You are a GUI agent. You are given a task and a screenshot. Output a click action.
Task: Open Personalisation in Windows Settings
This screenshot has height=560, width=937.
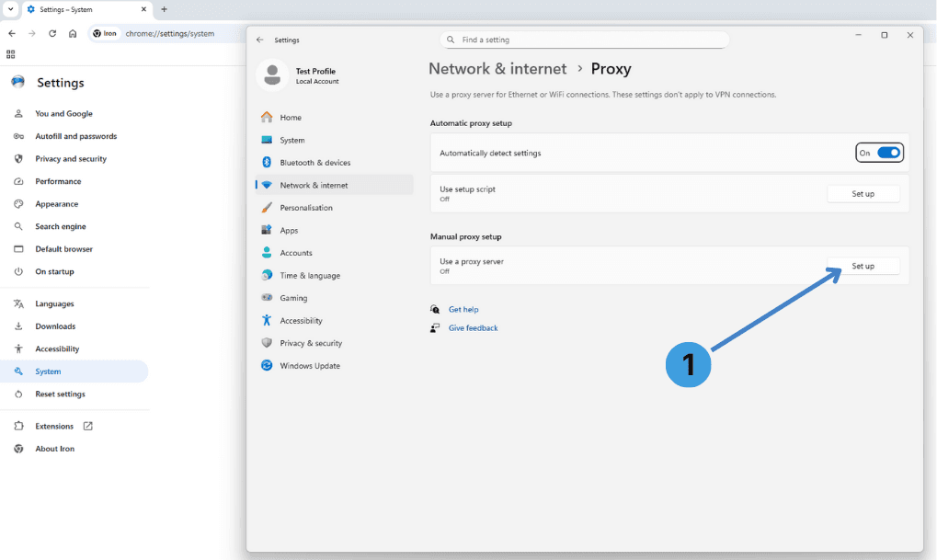334,208
